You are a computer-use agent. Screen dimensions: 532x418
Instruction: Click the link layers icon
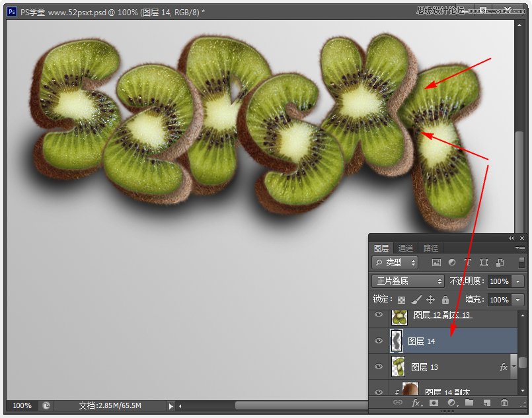(x=398, y=402)
